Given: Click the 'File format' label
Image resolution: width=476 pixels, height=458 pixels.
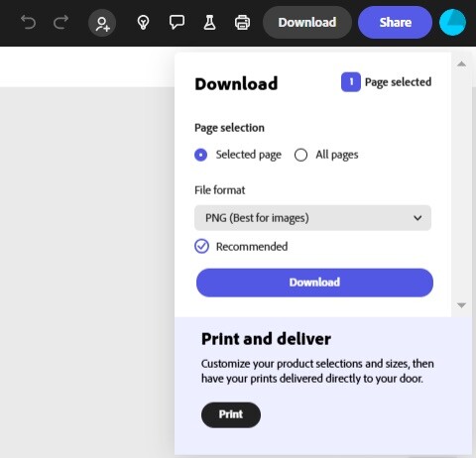Looking at the screenshot, I should [x=220, y=190].
